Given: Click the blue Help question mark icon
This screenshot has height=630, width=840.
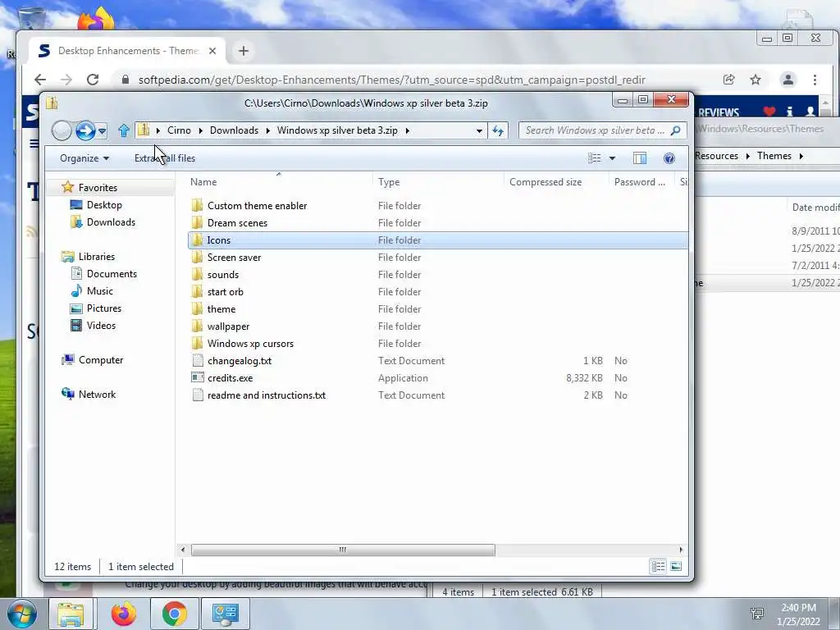Looking at the screenshot, I should [669, 158].
